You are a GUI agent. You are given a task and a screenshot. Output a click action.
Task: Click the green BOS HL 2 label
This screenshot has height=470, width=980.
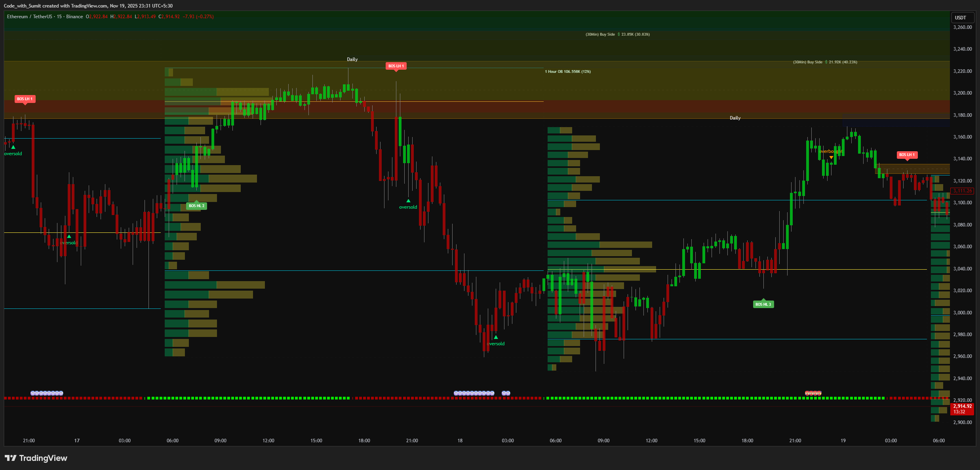[x=196, y=206]
